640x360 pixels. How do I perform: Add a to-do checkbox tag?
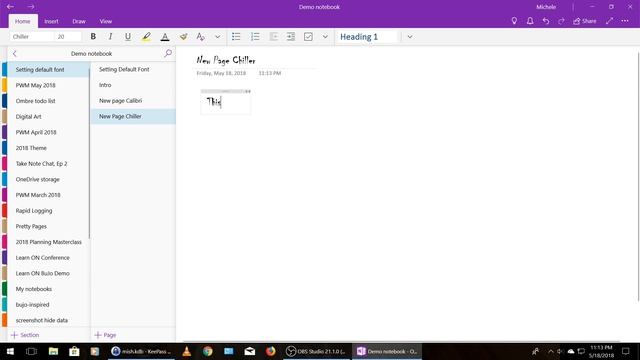(308, 37)
